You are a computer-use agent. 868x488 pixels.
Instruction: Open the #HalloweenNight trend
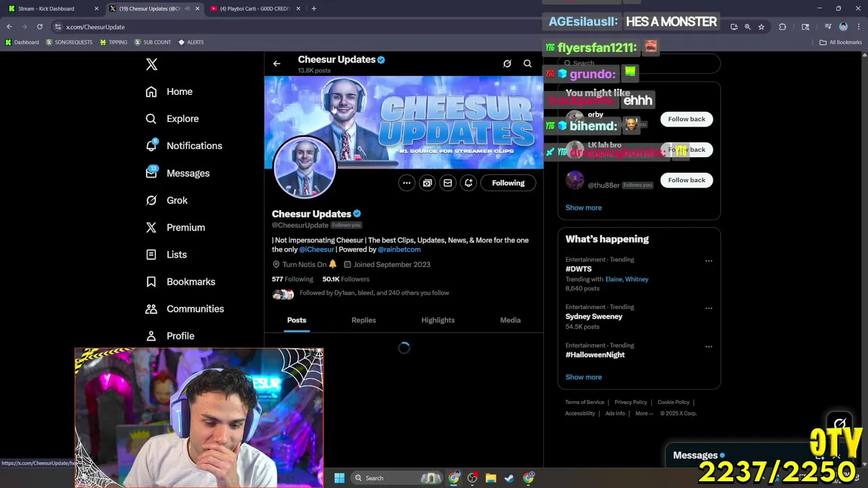(x=595, y=354)
